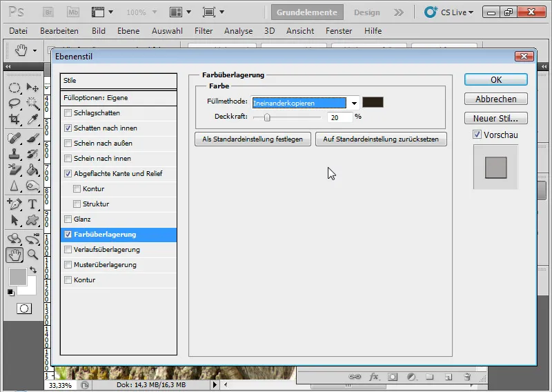Open the Bearbeiten menu
This screenshot has height=392, width=552.
[x=59, y=31]
